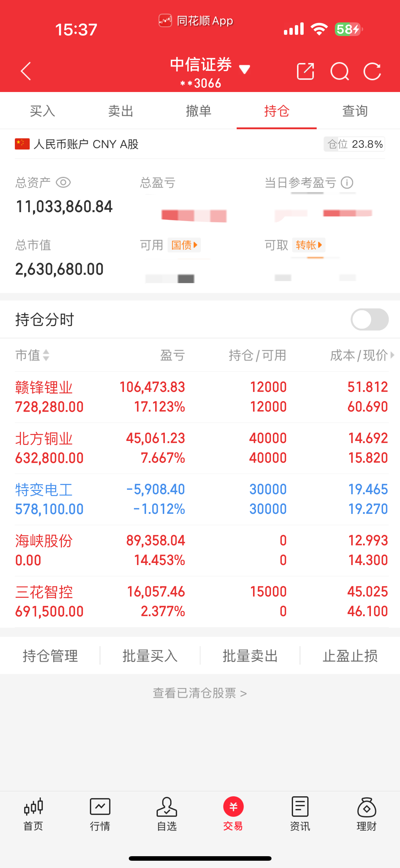Open 资讯 news icon
Viewport: 400px width, 868px height.
pos(300,814)
